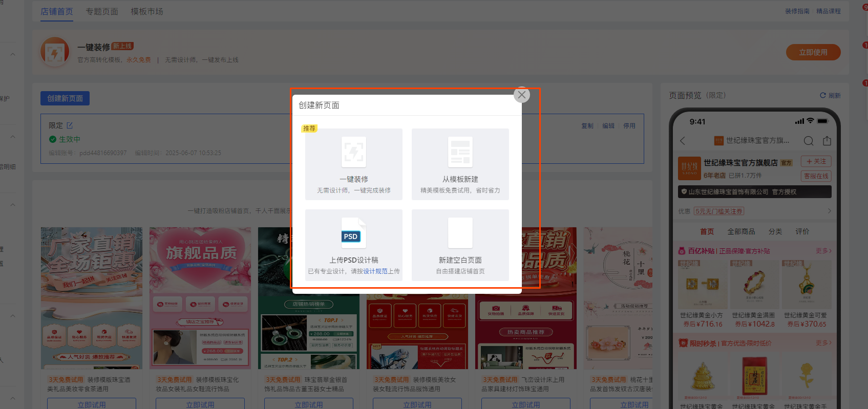This screenshot has width=868, height=409.
Task: Tap the search icon in phone preview
Action: pyautogui.click(x=808, y=141)
